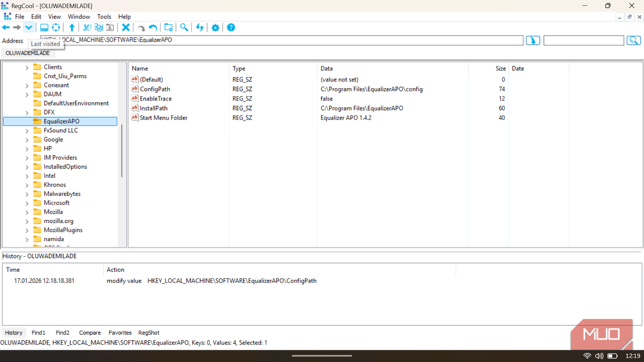Click the new key folder-plus icon
The width and height of the screenshot is (644, 362).
pos(168,27)
